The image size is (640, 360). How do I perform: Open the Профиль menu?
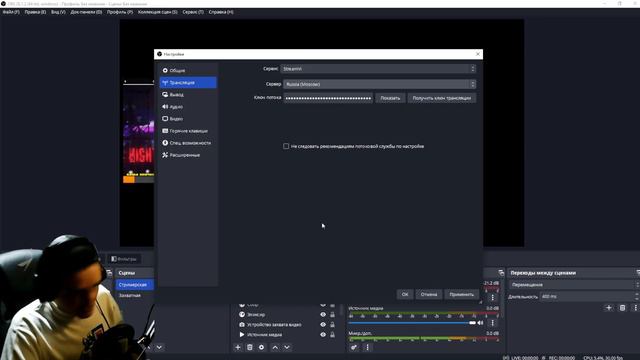point(120,12)
